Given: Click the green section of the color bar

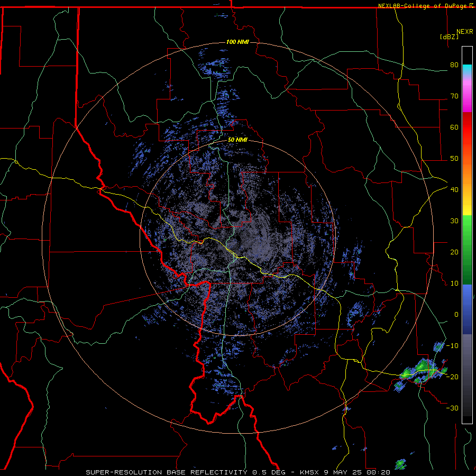Looking at the screenshot, I should (x=467, y=250).
